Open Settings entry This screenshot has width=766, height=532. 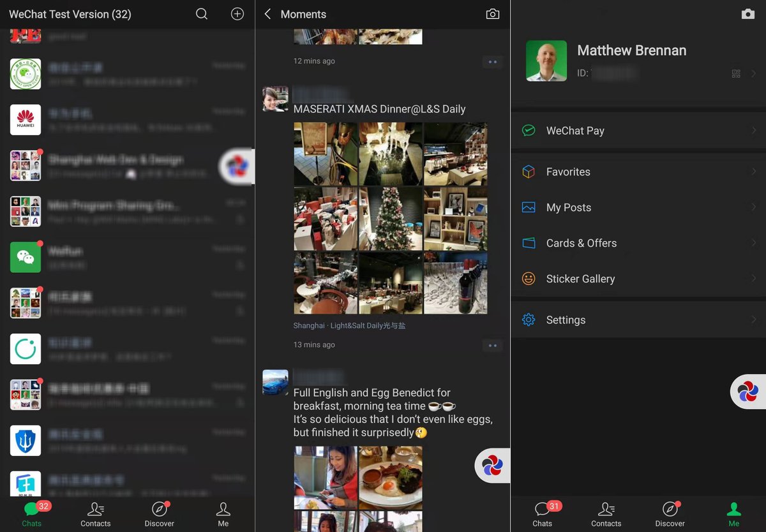point(638,320)
